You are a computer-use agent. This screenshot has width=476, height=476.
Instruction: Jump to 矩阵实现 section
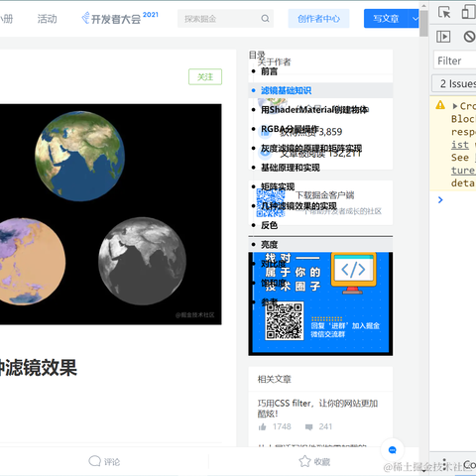tap(278, 186)
